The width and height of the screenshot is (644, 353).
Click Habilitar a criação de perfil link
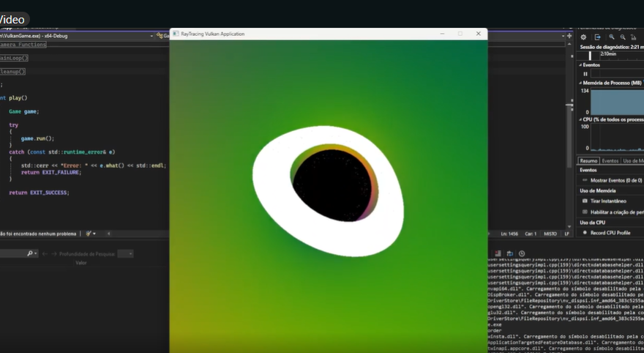(x=617, y=212)
